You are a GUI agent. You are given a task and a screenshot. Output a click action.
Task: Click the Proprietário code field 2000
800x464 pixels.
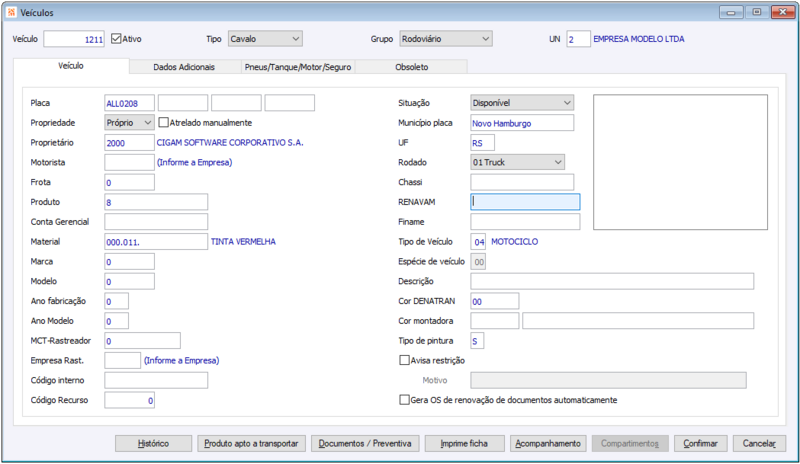click(x=129, y=143)
